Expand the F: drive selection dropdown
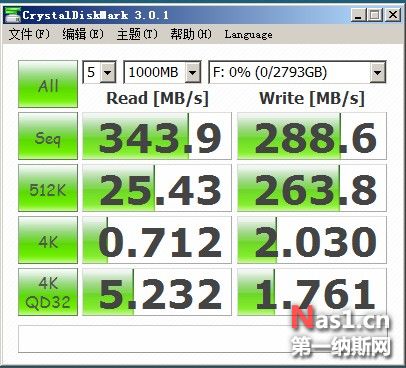This screenshot has height=368, width=406. click(x=377, y=72)
